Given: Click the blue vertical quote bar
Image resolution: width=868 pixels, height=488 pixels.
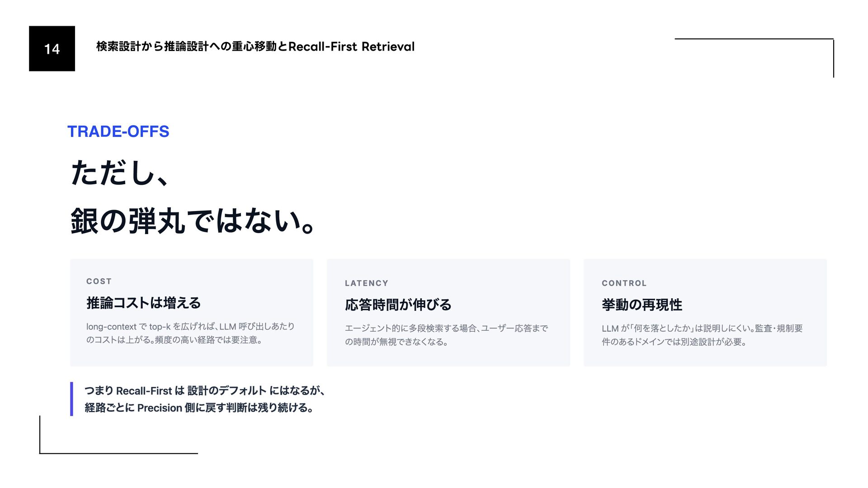Looking at the screenshot, I should (71, 399).
